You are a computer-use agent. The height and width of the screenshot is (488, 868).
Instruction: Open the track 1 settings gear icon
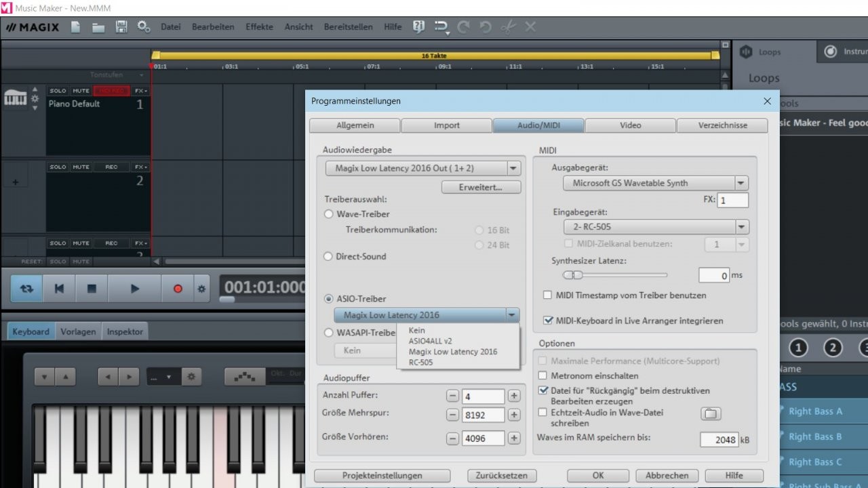(35, 99)
